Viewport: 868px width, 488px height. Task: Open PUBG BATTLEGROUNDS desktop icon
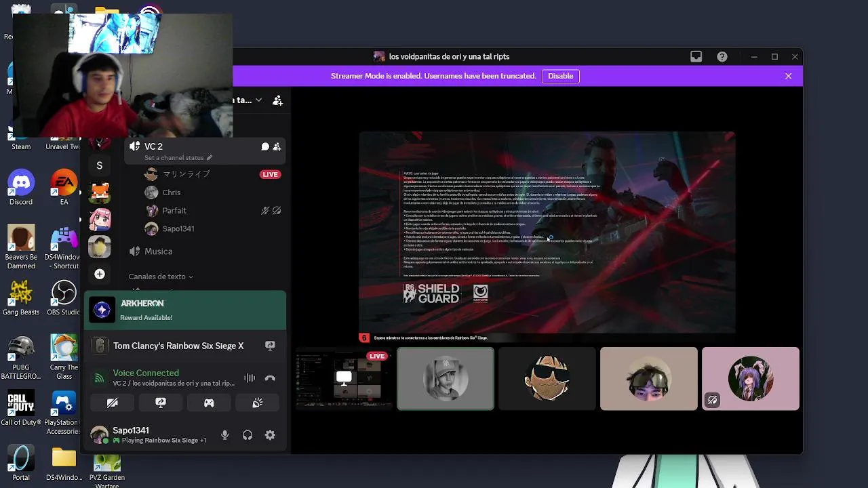[21, 358]
